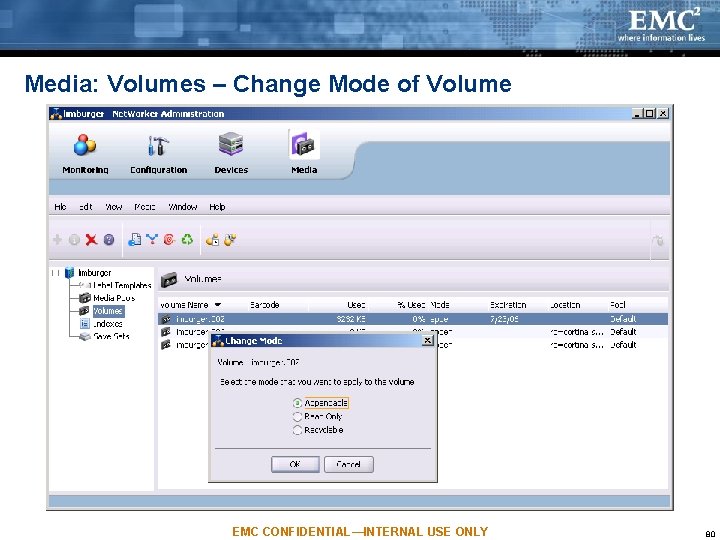This screenshot has height=540, width=720.
Task: Minimize the NetWorker Administration window
Action: tap(637, 113)
